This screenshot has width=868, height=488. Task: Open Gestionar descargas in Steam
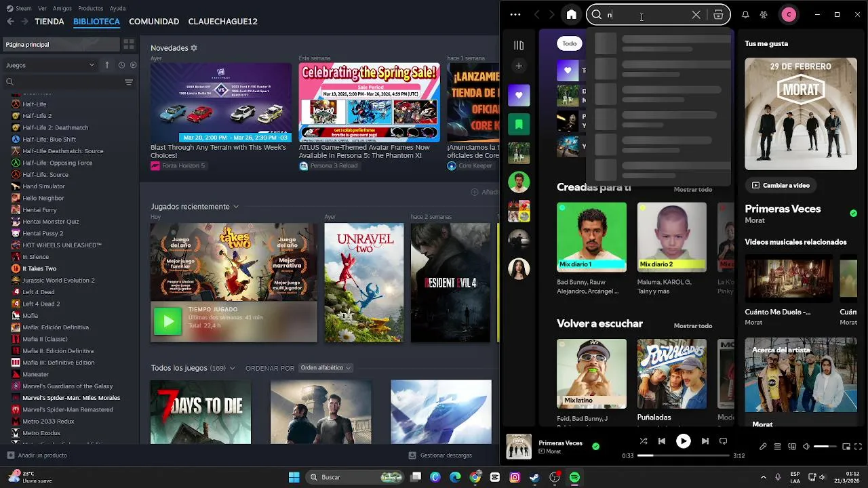(440, 455)
